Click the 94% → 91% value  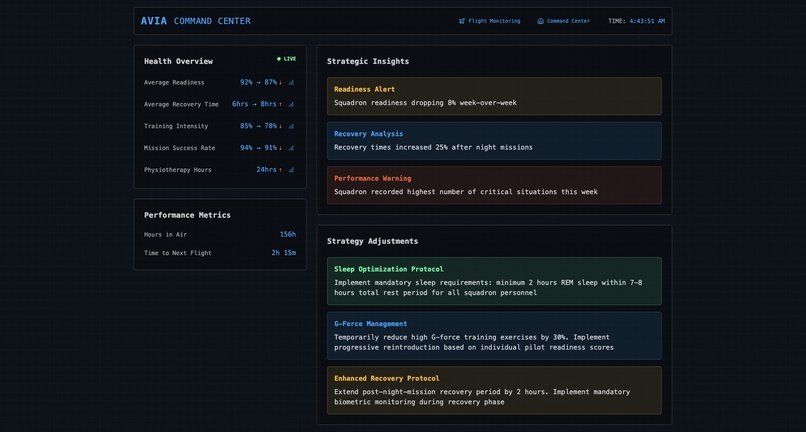pos(258,148)
